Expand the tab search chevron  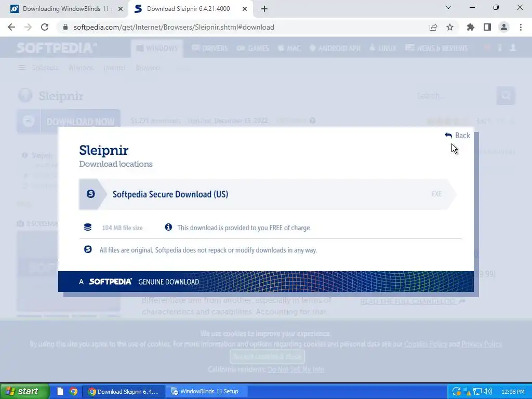448,7
